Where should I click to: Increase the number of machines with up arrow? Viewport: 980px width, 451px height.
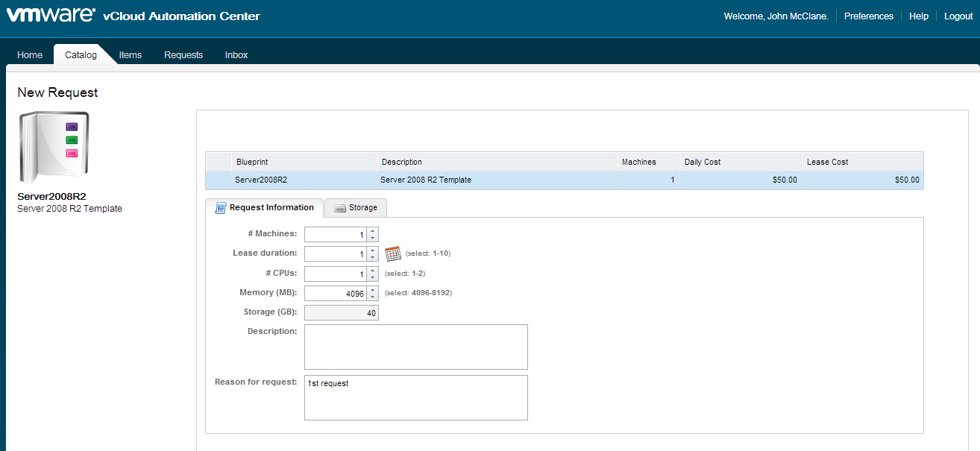click(373, 230)
